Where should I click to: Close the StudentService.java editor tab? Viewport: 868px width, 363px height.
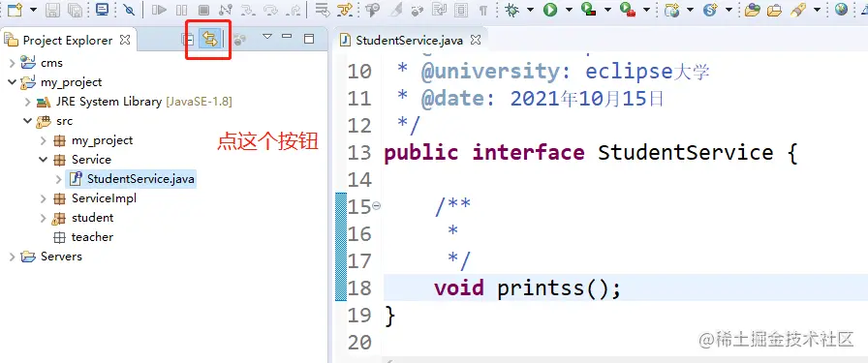point(476,40)
